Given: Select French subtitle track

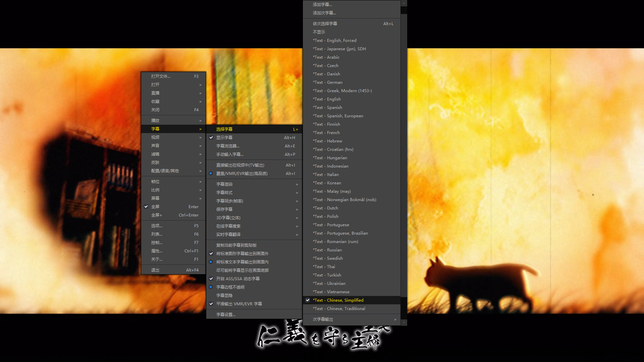Looking at the screenshot, I should [352, 133].
